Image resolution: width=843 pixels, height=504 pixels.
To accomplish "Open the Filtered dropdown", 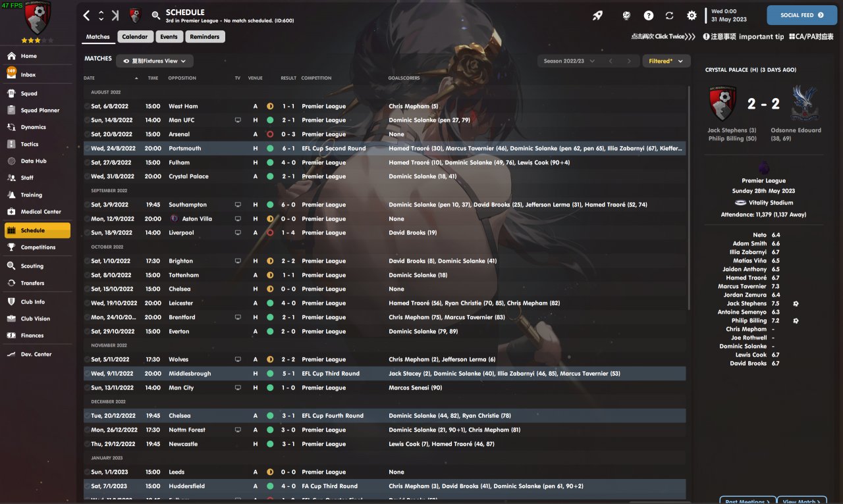I will [x=666, y=61].
